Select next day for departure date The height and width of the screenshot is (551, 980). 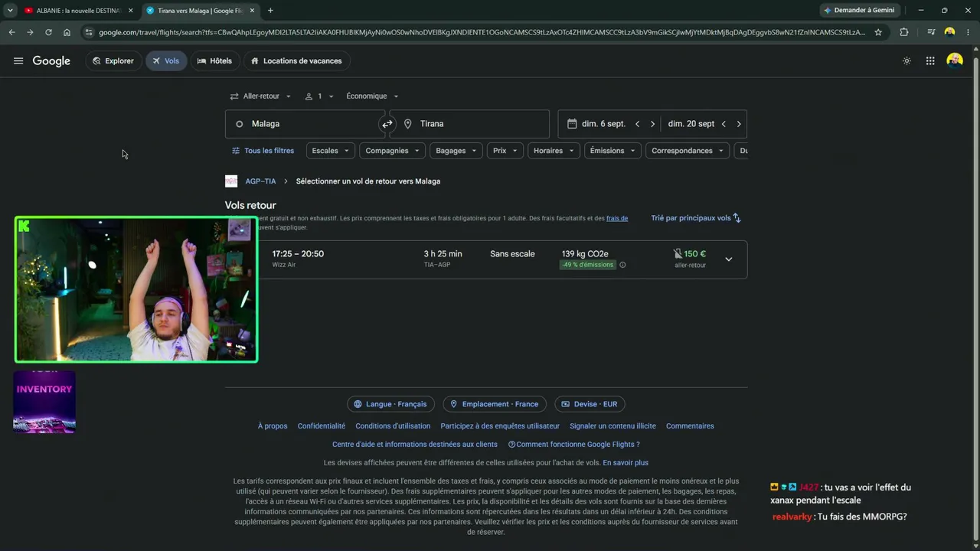(x=652, y=124)
